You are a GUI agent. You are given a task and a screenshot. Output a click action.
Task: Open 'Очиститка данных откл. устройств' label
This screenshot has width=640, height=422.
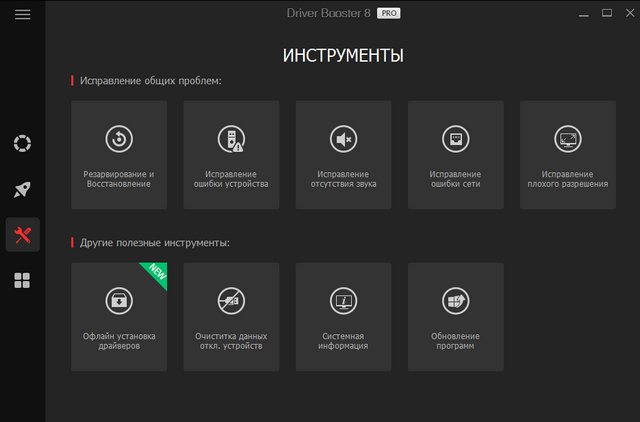(x=231, y=341)
